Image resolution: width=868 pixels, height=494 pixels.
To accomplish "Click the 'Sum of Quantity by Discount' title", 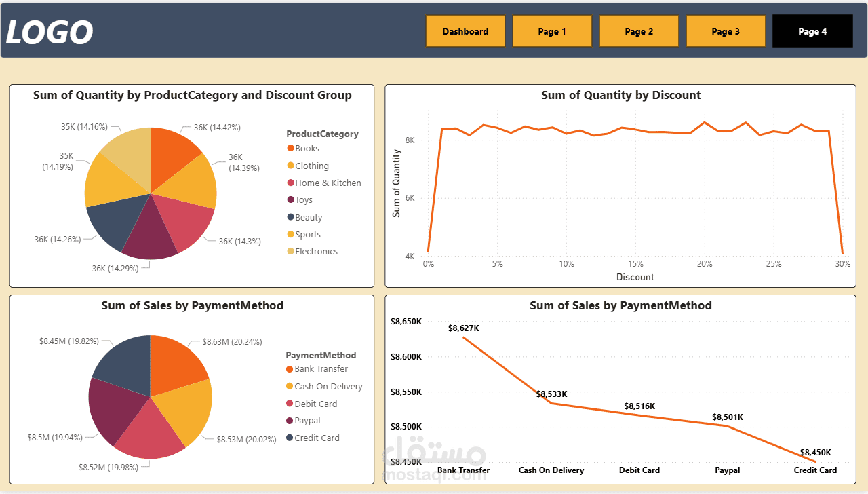I will coord(620,96).
